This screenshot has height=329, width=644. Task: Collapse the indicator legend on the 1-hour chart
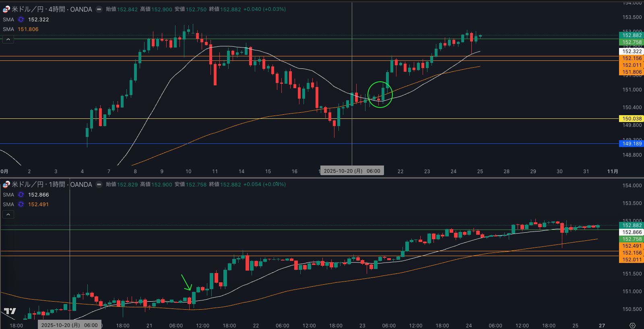tap(8, 215)
